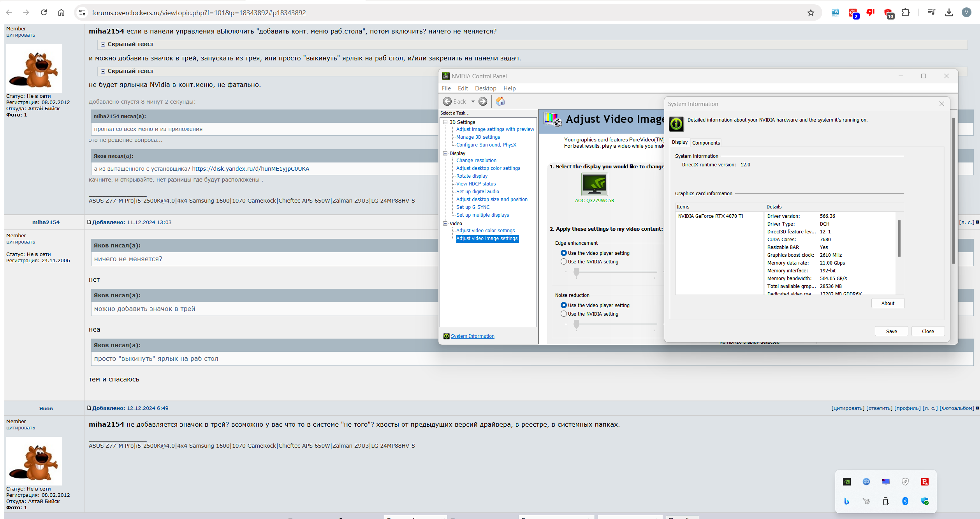Switch to the Components tab
980x519 pixels.
pyautogui.click(x=706, y=143)
